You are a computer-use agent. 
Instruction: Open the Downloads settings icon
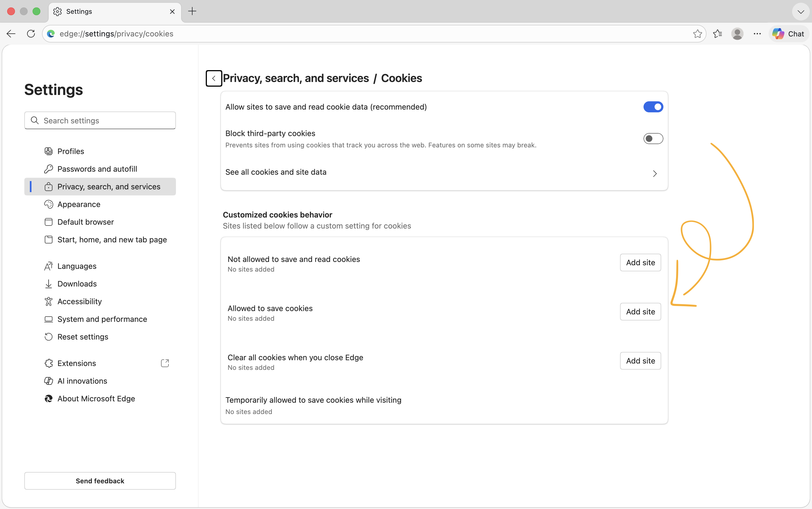click(x=49, y=283)
